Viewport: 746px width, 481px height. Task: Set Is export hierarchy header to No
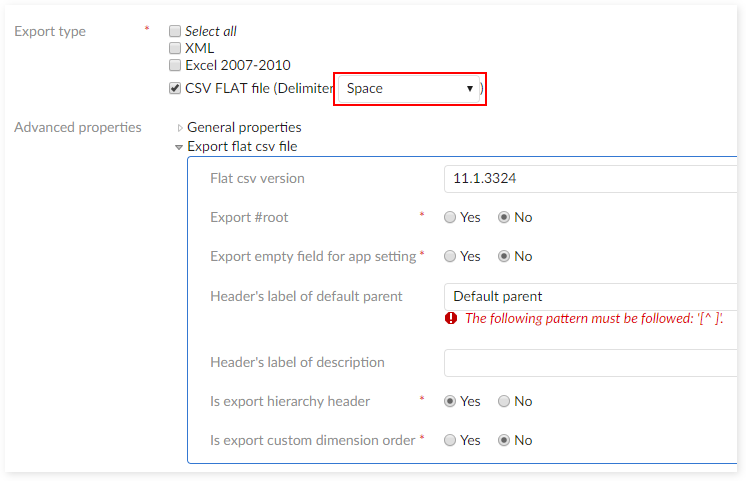504,401
